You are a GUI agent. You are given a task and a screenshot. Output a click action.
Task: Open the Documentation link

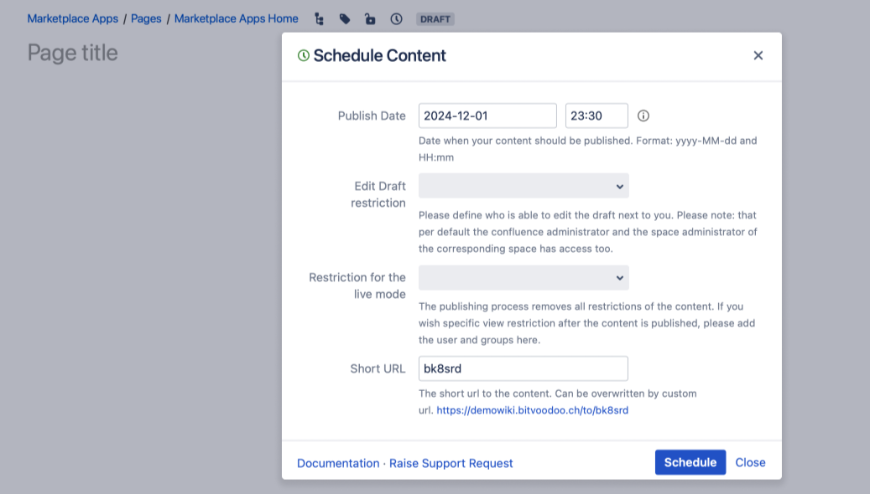338,463
